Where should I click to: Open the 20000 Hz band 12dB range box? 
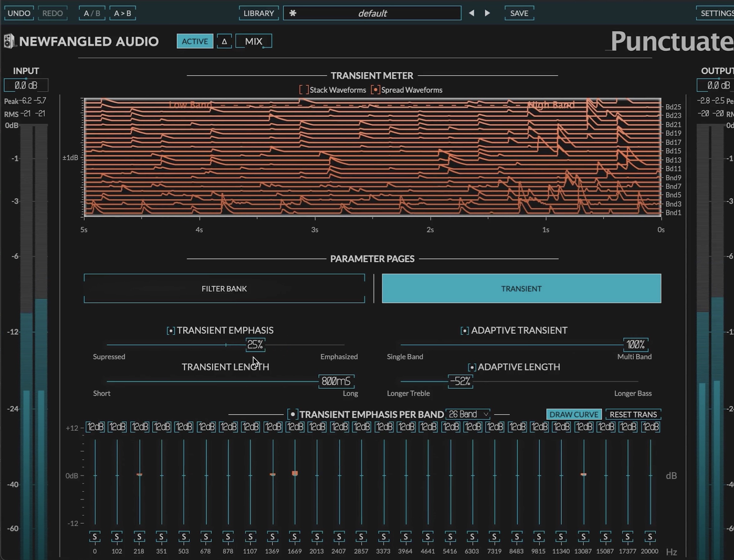(651, 427)
